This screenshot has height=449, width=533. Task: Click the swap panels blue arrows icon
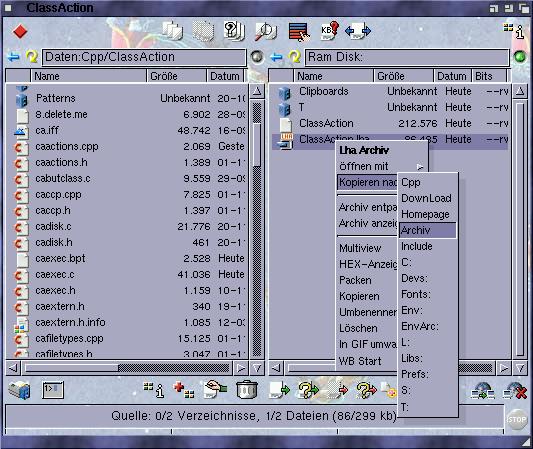click(x=358, y=31)
